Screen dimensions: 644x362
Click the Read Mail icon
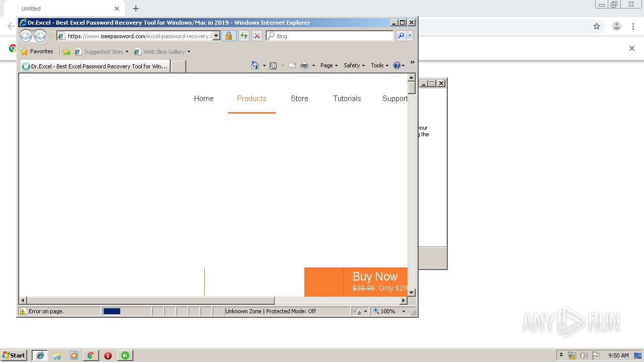click(292, 65)
